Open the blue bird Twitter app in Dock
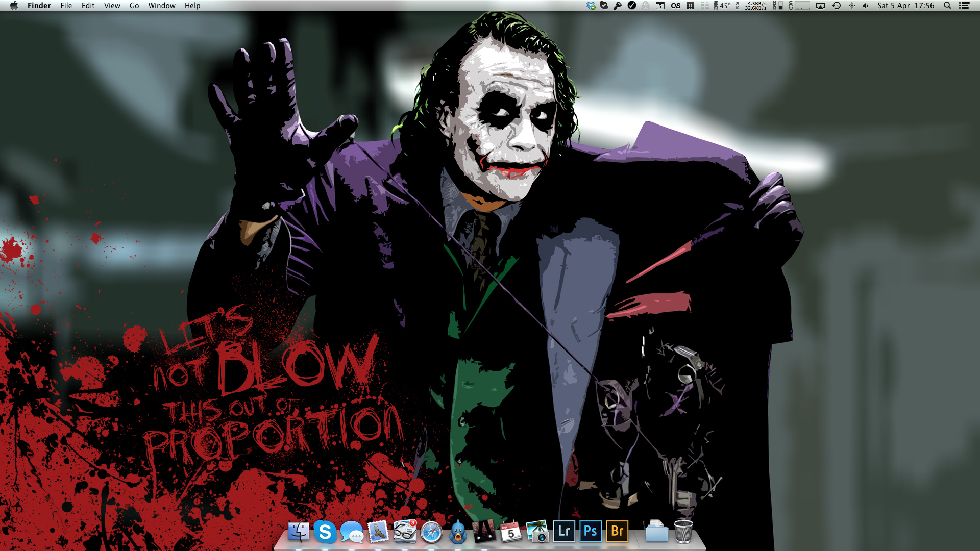This screenshot has width=980, height=551. (458, 532)
